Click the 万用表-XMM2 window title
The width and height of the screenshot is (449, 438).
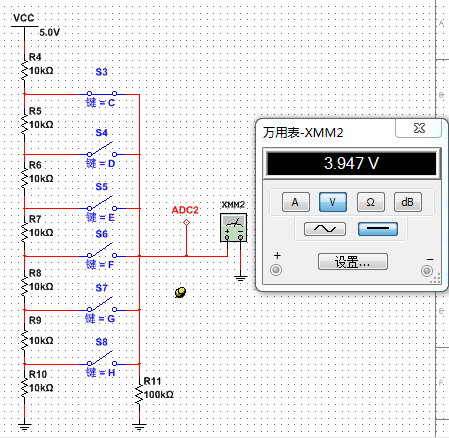pyautogui.click(x=303, y=133)
